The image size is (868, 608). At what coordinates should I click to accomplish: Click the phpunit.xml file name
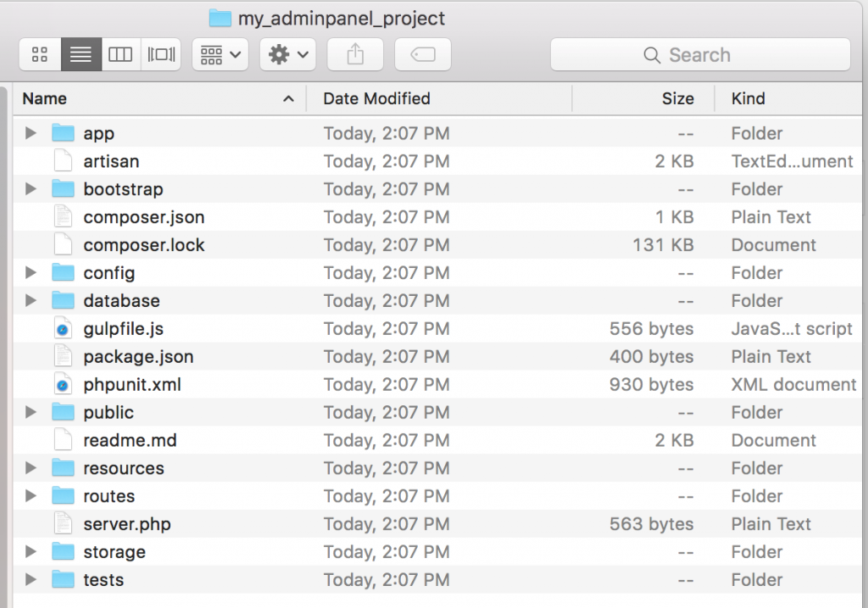pyautogui.click(x=132, y=384)
